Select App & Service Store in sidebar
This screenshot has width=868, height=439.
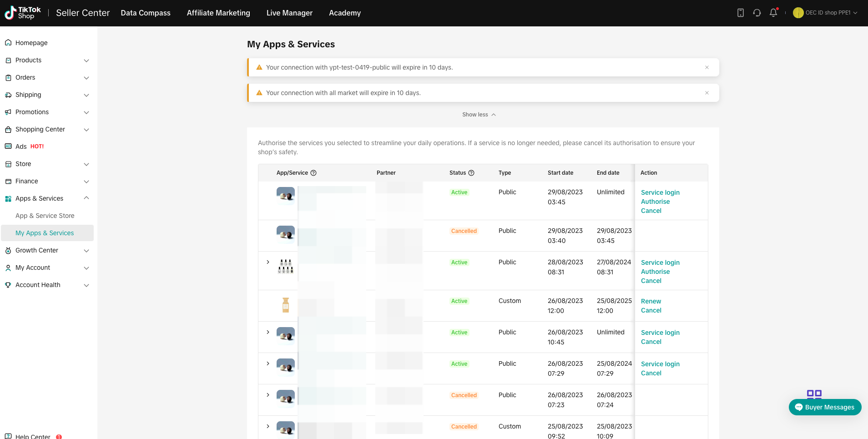tap(45, 216)
